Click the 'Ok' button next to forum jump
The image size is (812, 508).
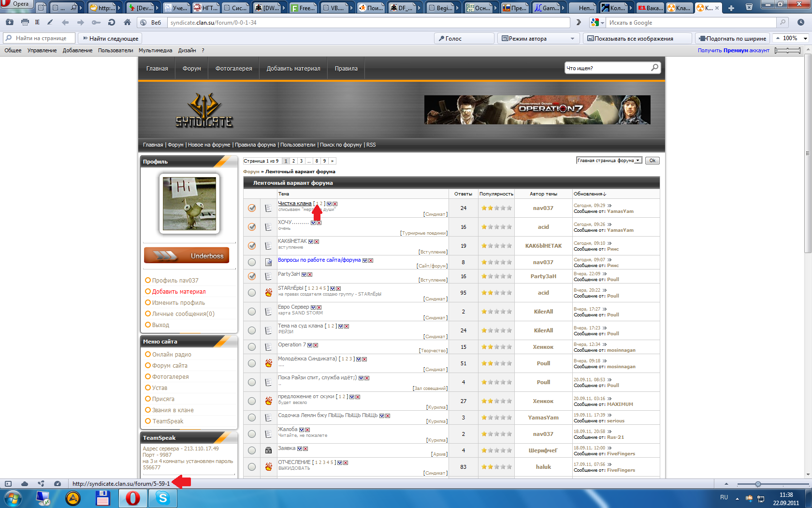652,160
